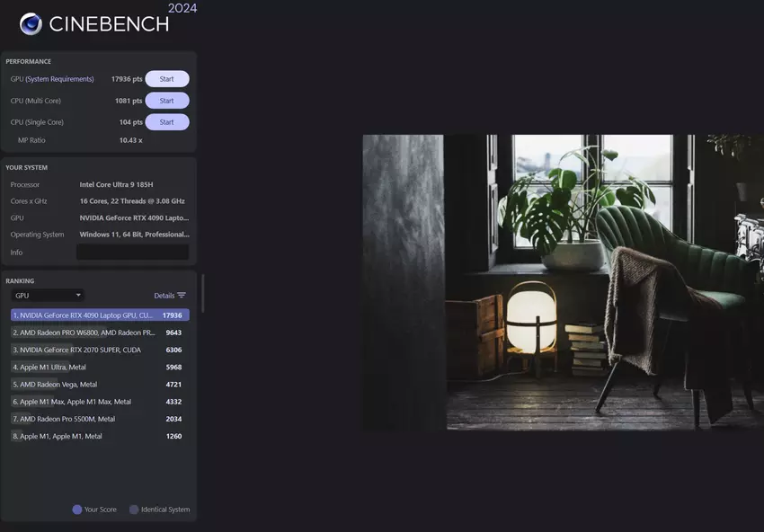764x532 pixels.
Task: Start the CPU Single Core test
Action: 167,122
